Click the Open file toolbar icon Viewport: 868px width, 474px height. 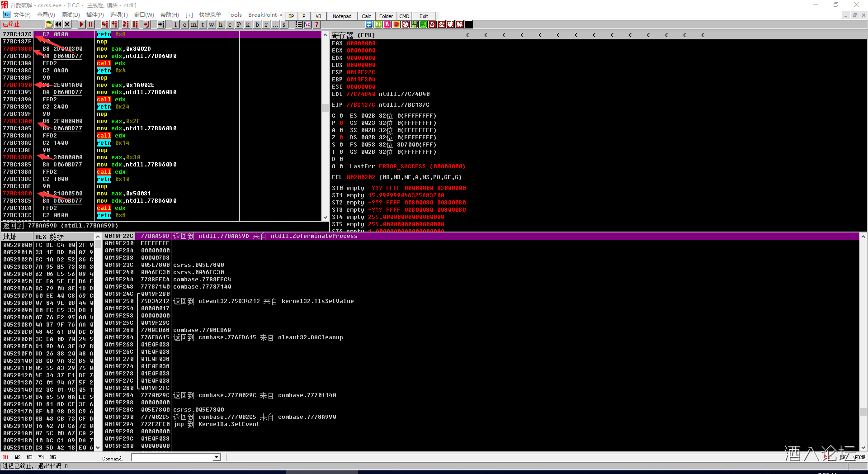point(49,24)
